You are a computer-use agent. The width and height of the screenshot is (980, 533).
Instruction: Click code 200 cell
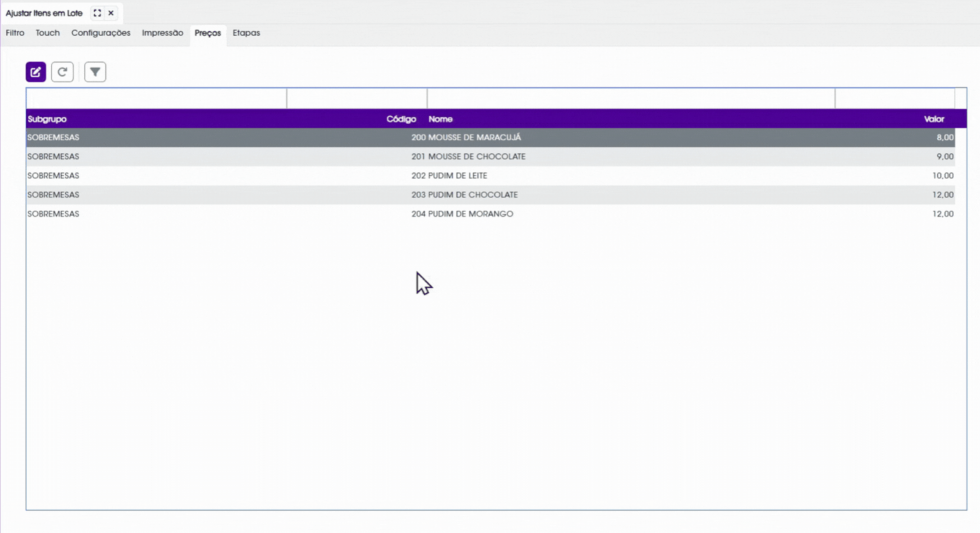pyautogui.click(x=418, y=137)
